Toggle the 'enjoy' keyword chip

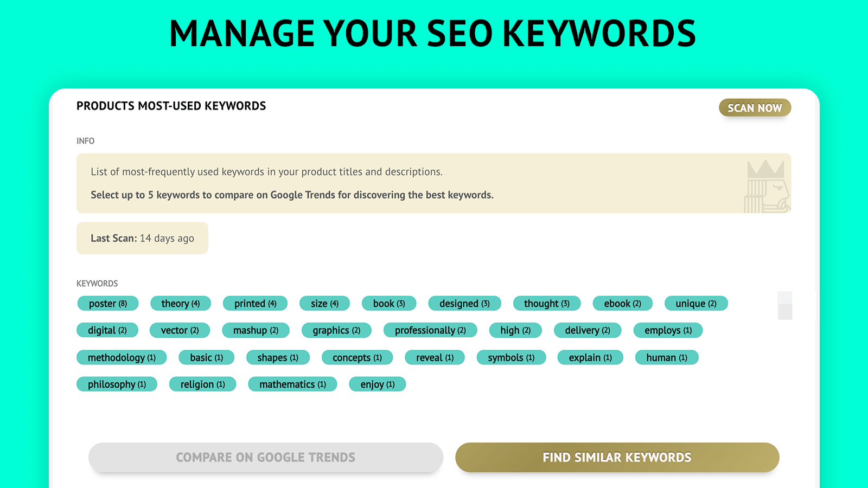378,384
